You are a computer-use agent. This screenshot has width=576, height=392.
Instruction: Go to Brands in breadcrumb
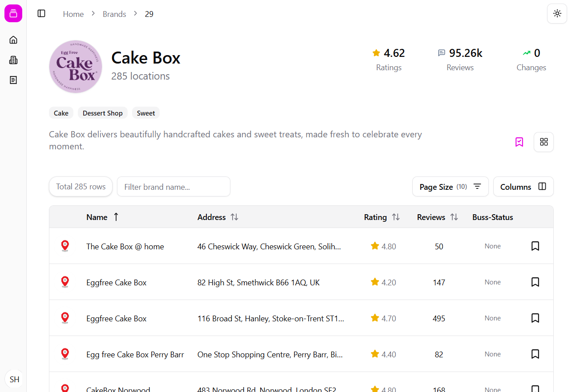(114, 14)
